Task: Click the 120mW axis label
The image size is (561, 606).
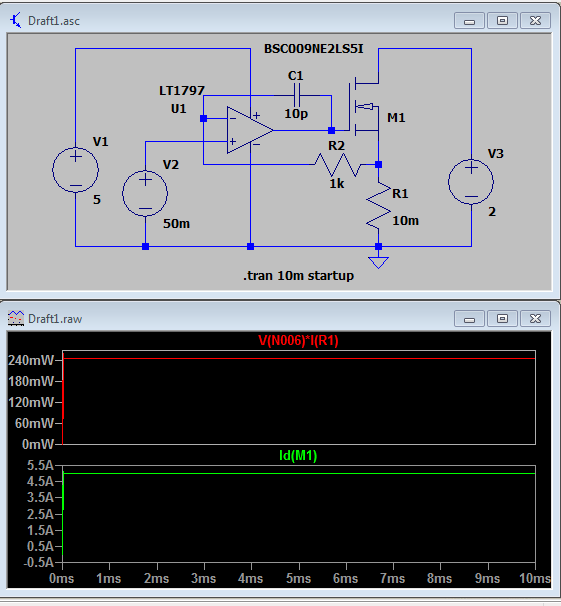Action: point(31,402)
